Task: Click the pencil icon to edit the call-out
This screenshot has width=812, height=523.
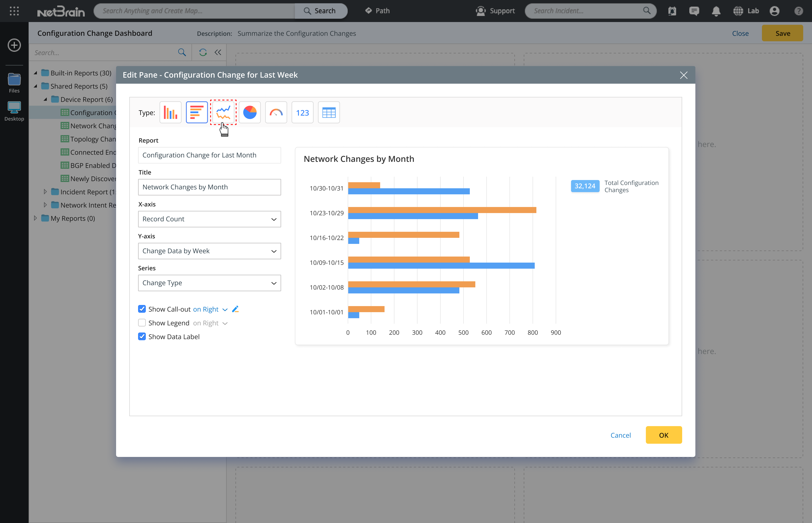Action: pyautogui.click(x=235, y=309)
